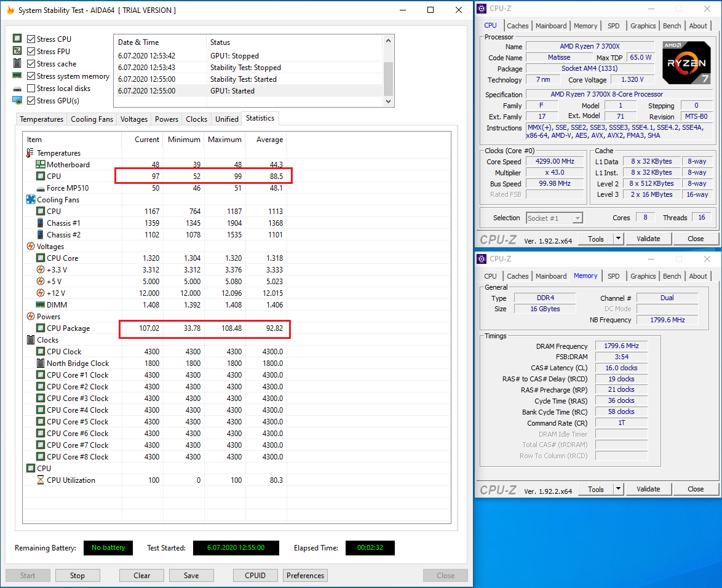Open Caches tab in upper CPU-Z window

[x=518, y=26]
